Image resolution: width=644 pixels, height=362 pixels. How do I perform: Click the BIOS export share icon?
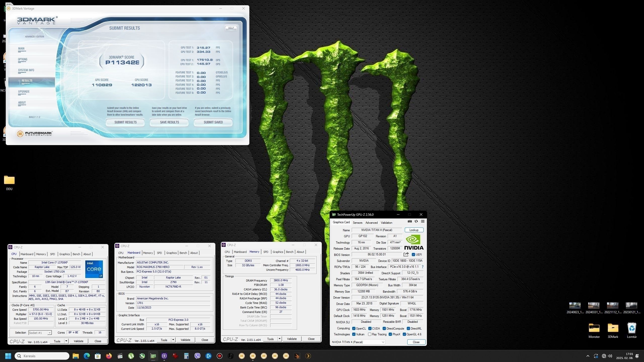[406, 255]
